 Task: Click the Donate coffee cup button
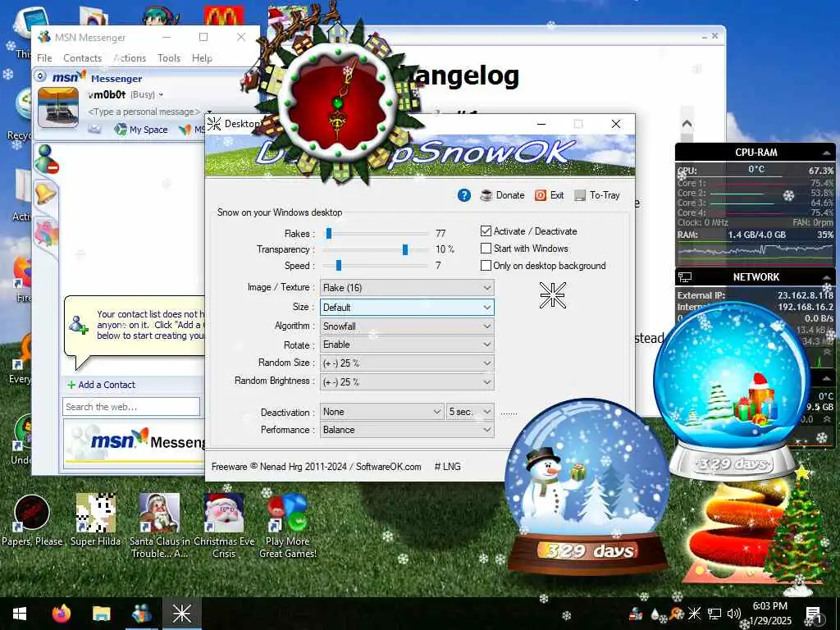click(x=502, y=195)
